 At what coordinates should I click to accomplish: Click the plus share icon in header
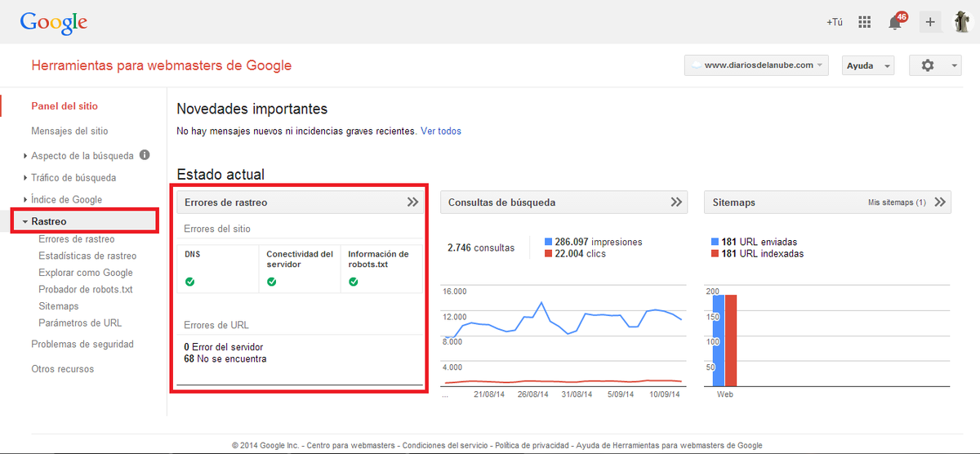pos(929,22)
